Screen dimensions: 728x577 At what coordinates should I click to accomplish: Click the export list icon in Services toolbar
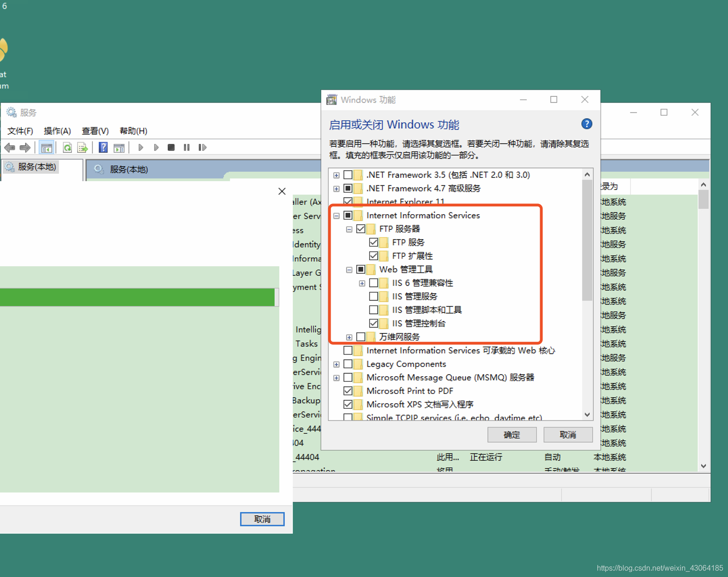pyautogui.click(x=83, y=148)
